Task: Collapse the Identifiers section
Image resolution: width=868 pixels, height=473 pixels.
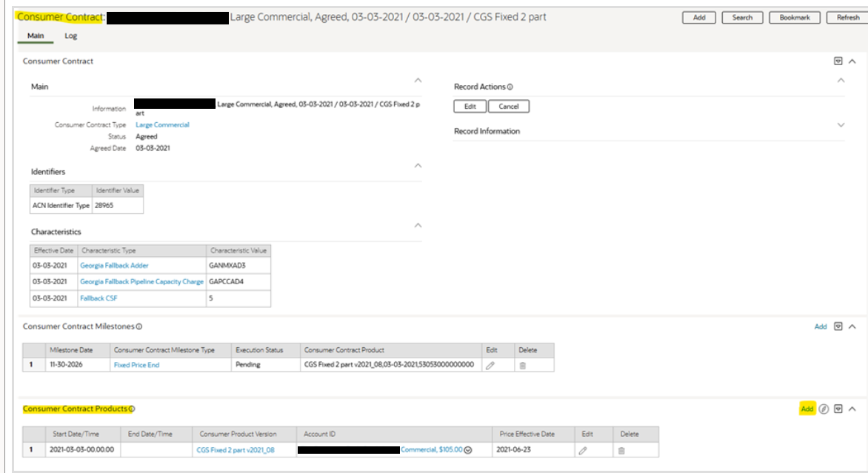Action: click(418, 165)
